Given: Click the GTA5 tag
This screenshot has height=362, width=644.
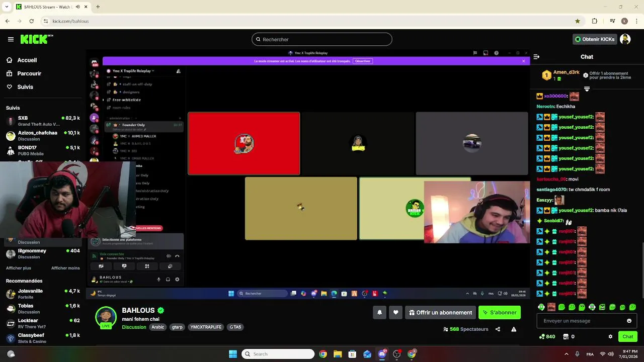Looking at the screenshot, I should (x=235, y=327).
